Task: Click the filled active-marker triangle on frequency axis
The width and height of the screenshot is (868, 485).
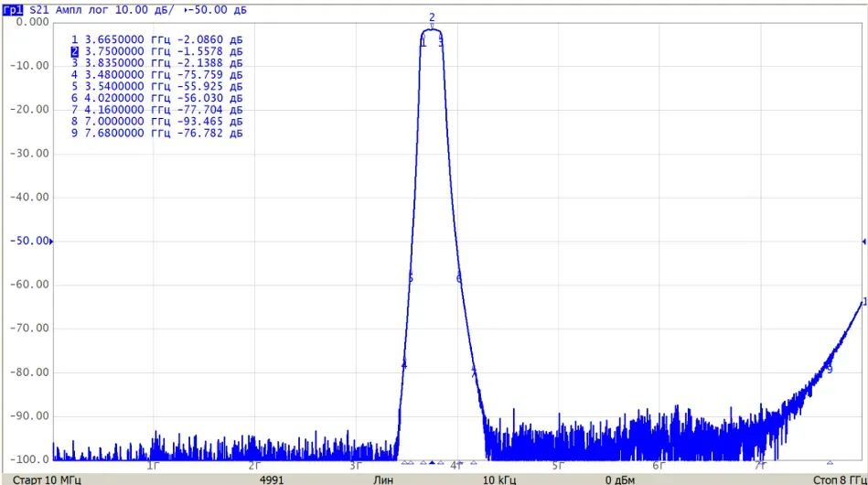Action: 432,462
